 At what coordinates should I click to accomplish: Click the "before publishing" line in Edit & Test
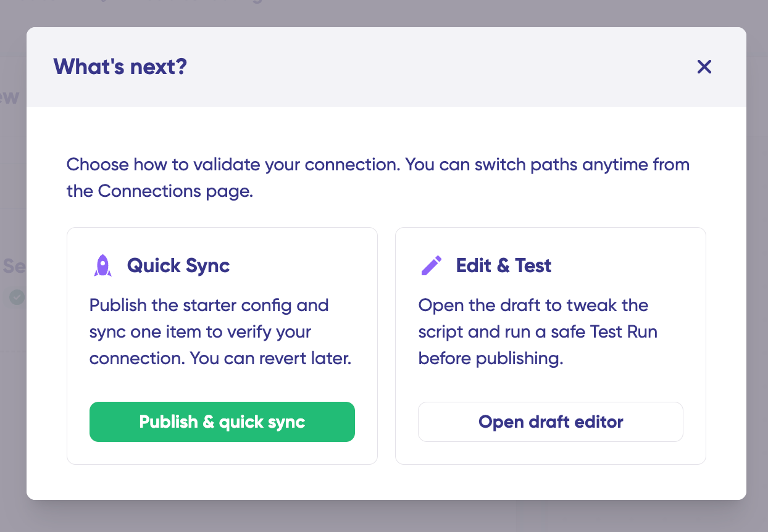(x=491, y=359)
